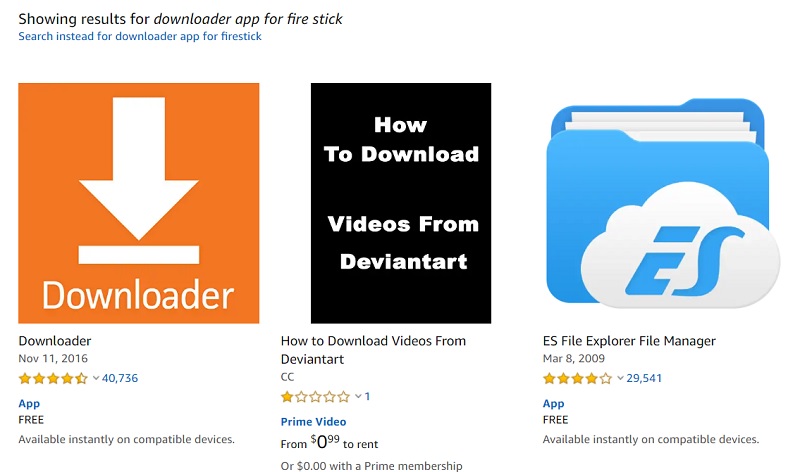Image resolution: width=800 pixels, height=472 pixels.
Task: Open the orange Downloader app icon
Action: (139, 203)
